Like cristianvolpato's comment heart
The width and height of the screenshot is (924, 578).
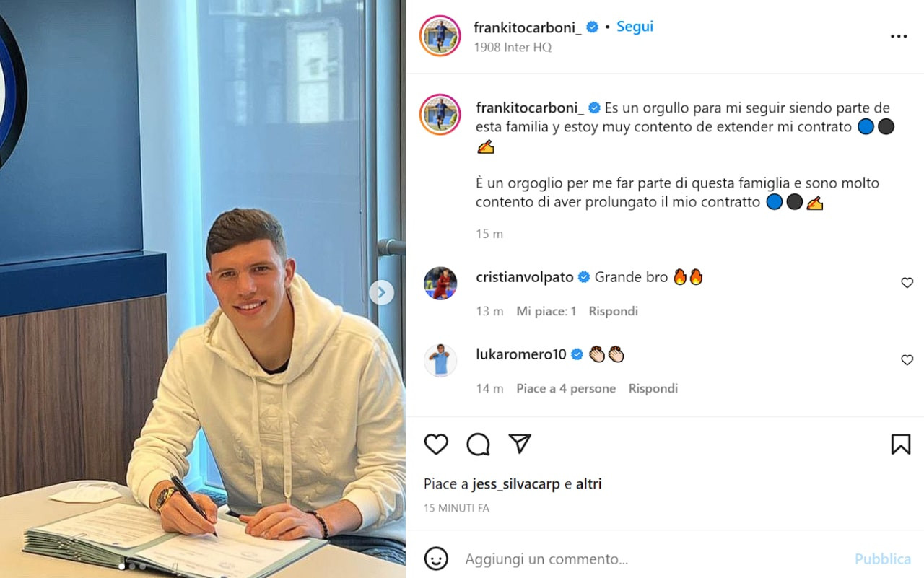click(907, 283)
